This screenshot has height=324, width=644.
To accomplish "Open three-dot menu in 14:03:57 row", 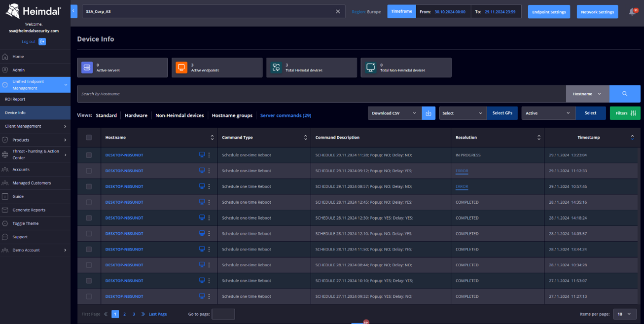I will click(209, 233).
